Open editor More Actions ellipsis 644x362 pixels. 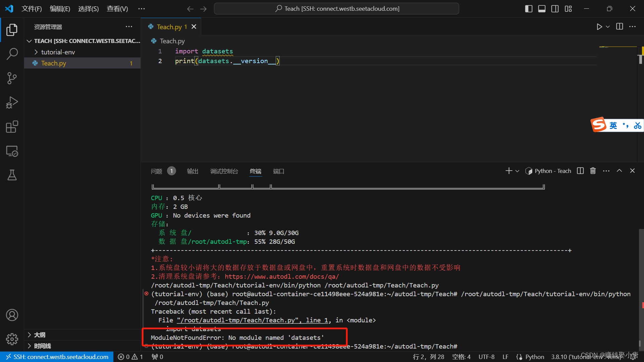[632, 27]
